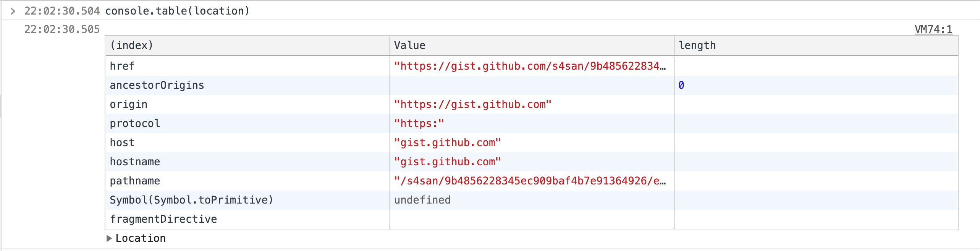The width and height of the screenshot is (980, 251).
Task: Select the href row in the table
Action: 247,66
